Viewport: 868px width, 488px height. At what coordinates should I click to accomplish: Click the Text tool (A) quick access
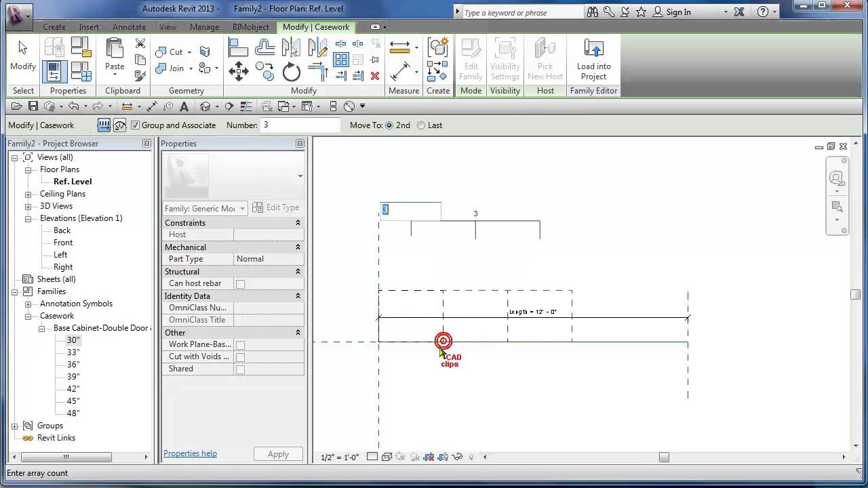click(184, 106)
